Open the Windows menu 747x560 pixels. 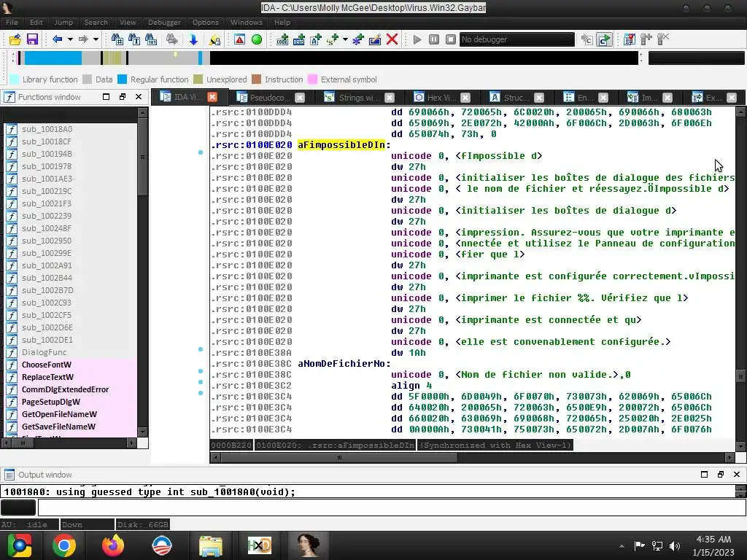[247, 23]
